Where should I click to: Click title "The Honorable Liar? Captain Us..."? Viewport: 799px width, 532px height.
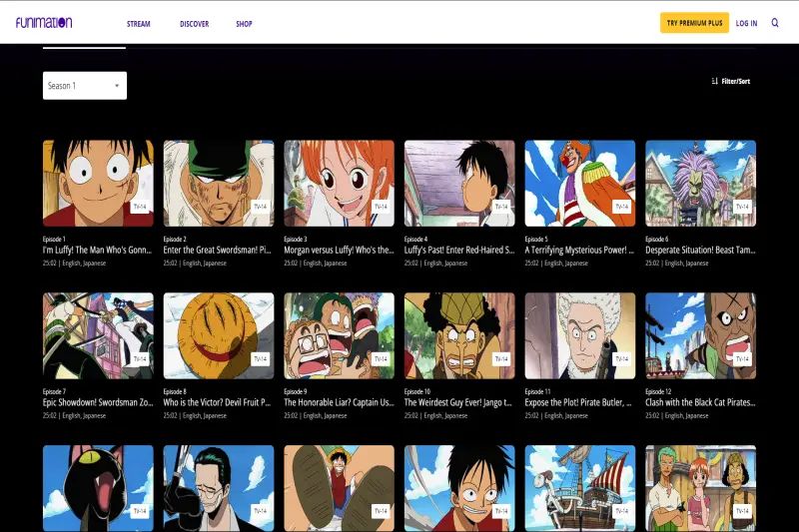[339, 402]
